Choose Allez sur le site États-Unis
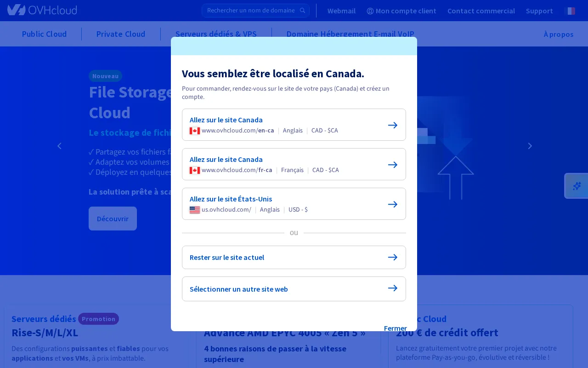This screenshot has height=368, width=588. coord(294,204)
